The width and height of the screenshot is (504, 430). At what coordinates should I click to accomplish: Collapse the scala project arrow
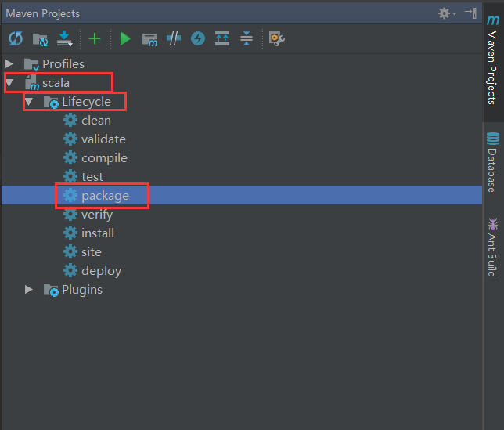(x=9, y=83)
